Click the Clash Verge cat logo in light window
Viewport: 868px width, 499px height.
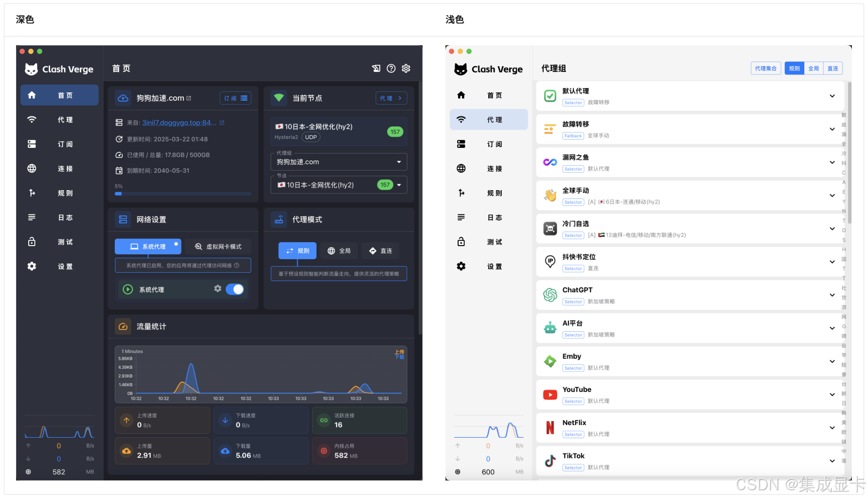coord(461,69)
